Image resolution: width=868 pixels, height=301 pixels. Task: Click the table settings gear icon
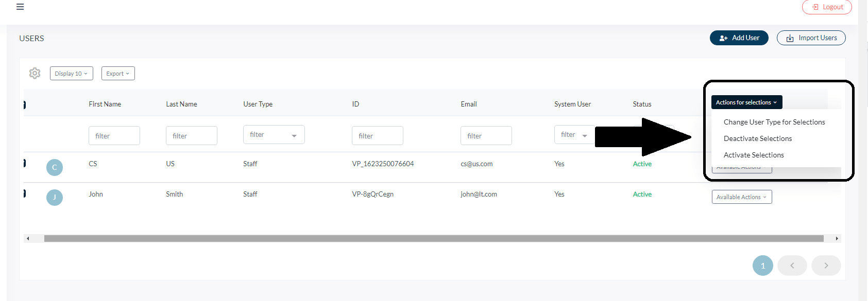tap(35, 73)
